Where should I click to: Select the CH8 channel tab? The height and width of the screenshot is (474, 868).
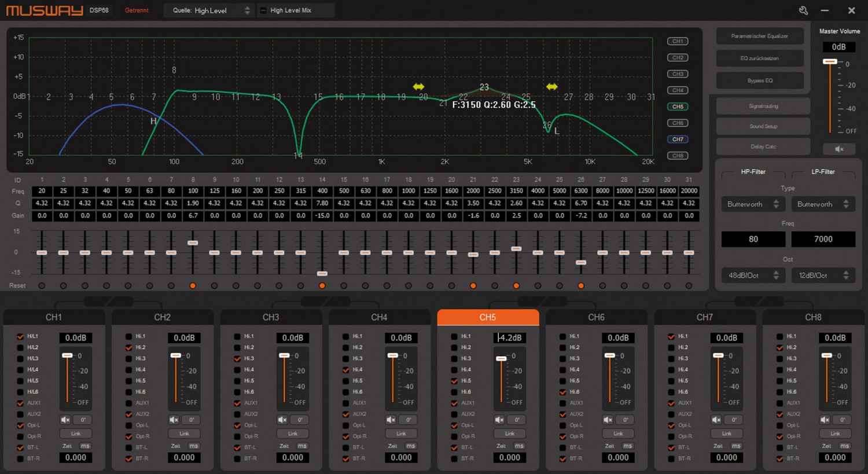click(813, 317)
